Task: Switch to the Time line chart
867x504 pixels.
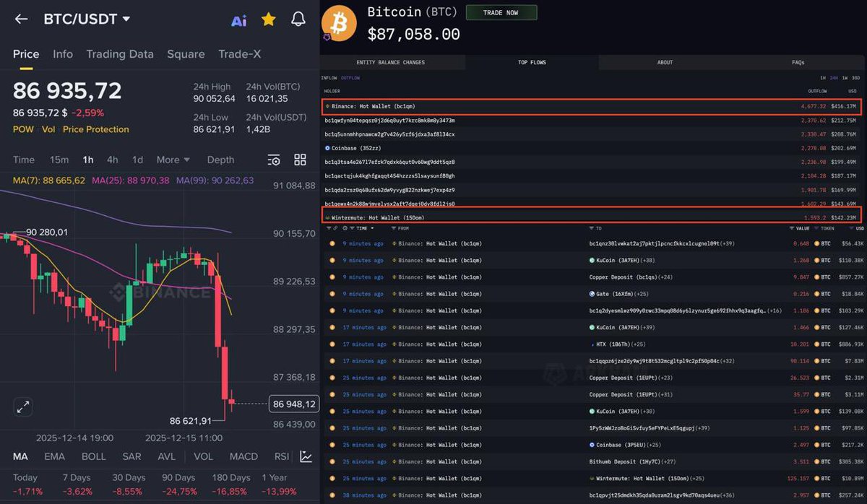Action: (x=24, y=160)
